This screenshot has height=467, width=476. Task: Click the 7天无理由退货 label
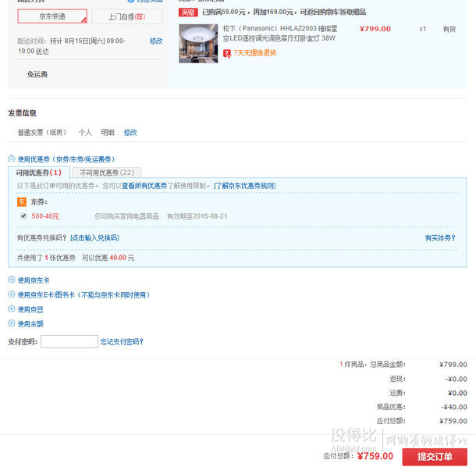[x=254, y=53]
